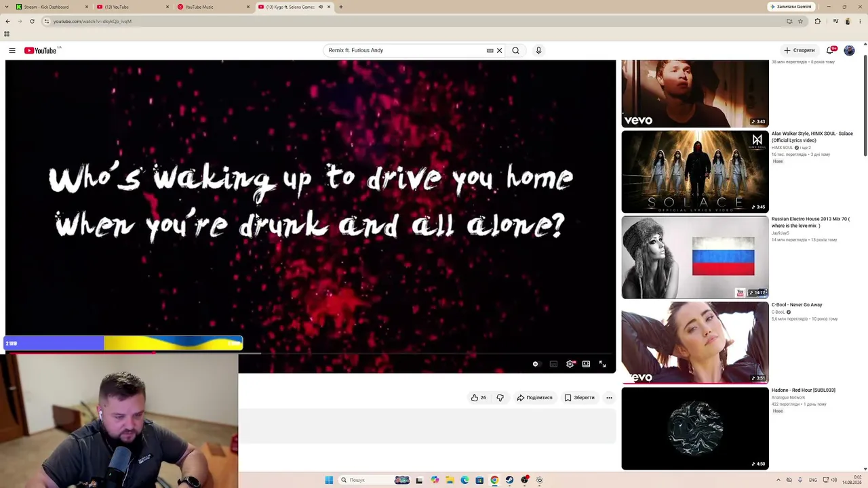Image resolution: width=868 pixels, height=488 pixels.
Task: Close the Stream - Kick Dashboard tab
Action: pos(86,7)
